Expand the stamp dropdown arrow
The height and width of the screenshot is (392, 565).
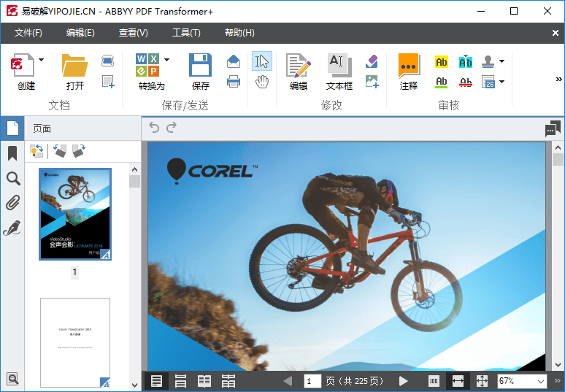[x=502, y=61]
